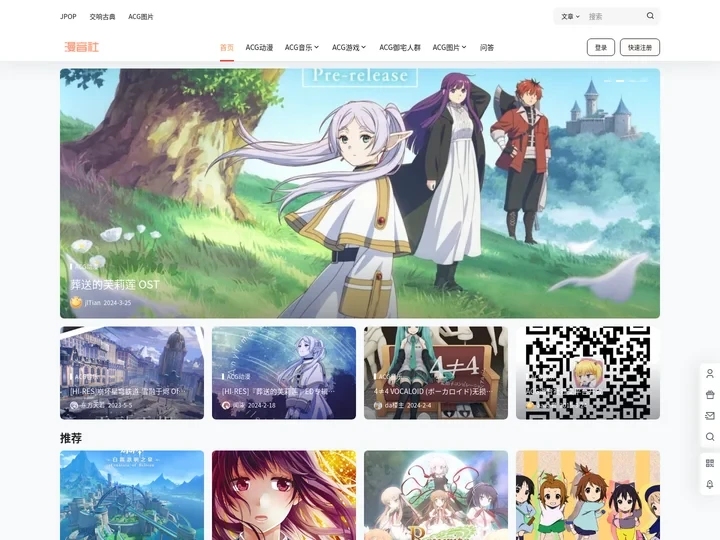Viewport: 720px width, 540px height.
Task: Open the 文章 search type dropdown
Action: (570, 17)
